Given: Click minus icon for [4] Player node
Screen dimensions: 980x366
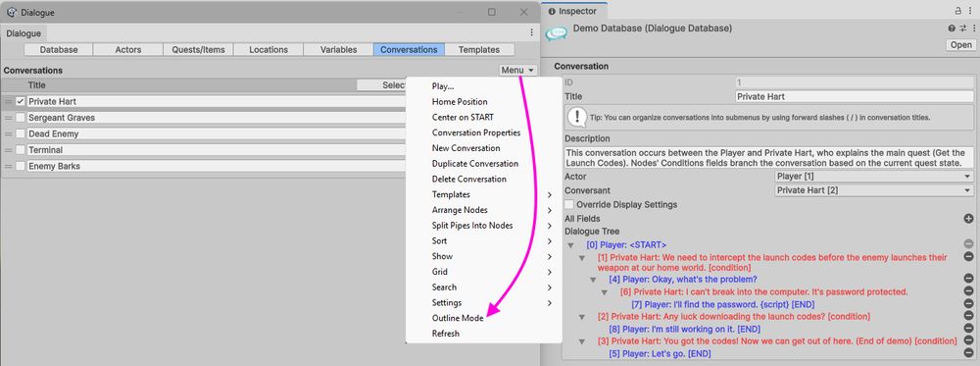Looking at the screenshot, I should coord(969,279).
